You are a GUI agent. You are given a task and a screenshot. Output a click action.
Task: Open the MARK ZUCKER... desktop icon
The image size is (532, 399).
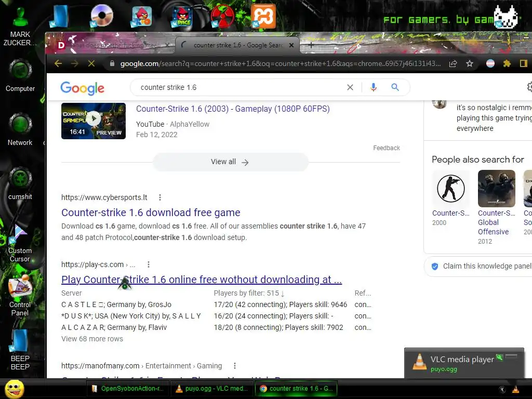coord(20,26)
